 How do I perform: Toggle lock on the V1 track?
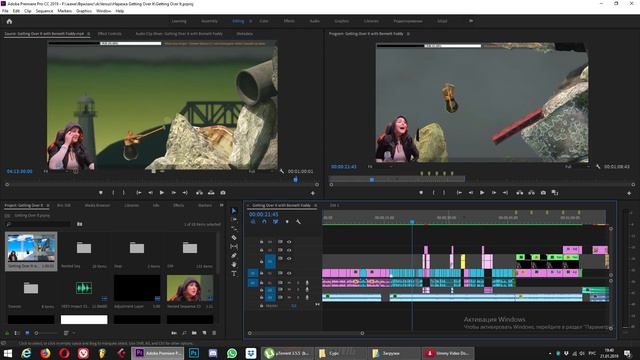pos(261,273)
